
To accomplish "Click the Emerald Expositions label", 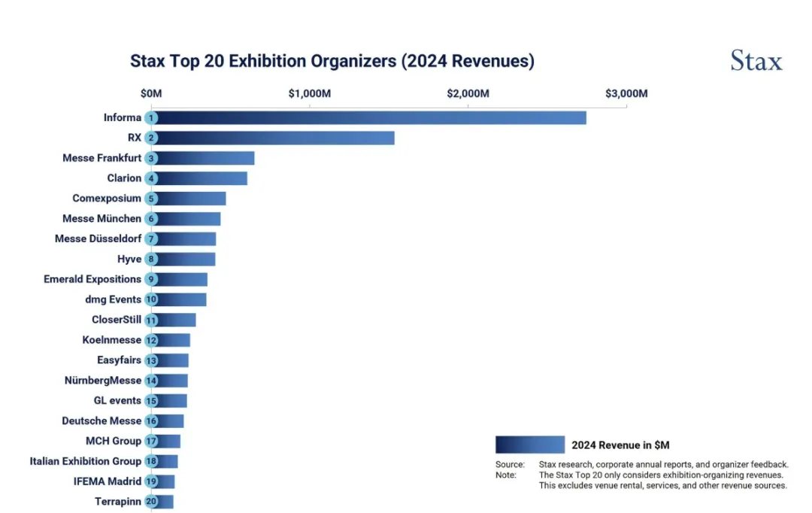I will pyautogui.click(x=92, y=279).
